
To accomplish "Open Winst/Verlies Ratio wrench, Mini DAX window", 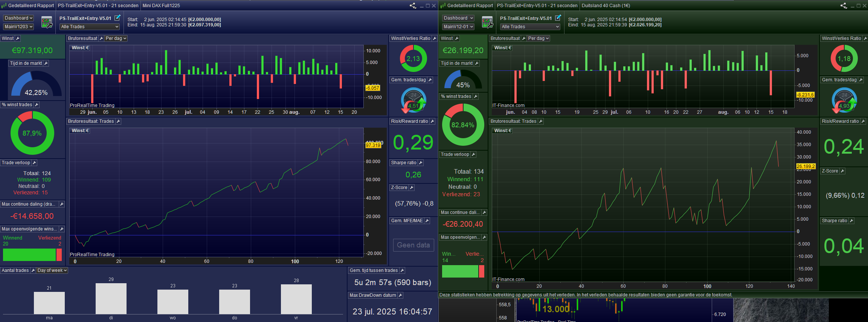I will pyautogui.click(x=434, y=38).
